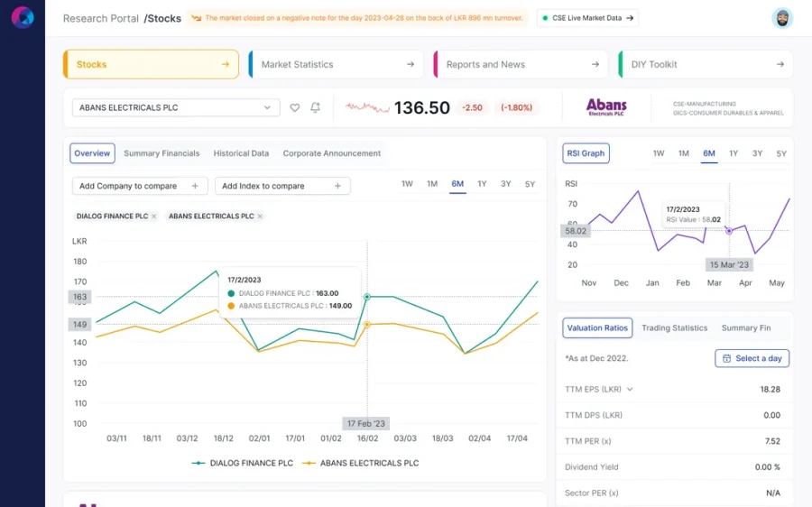Click the green live status dot
The height and width of the screenshot is (507, 812).
(x=545, y=18)
